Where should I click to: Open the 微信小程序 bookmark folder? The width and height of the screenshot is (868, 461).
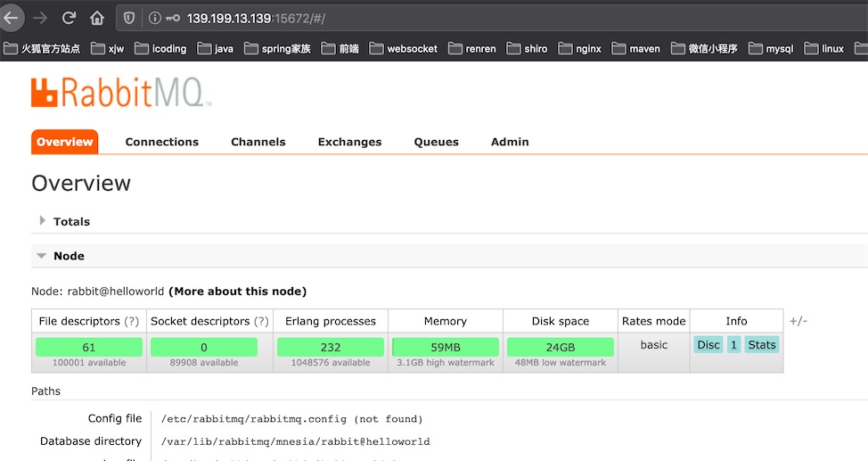pos(704,49)
